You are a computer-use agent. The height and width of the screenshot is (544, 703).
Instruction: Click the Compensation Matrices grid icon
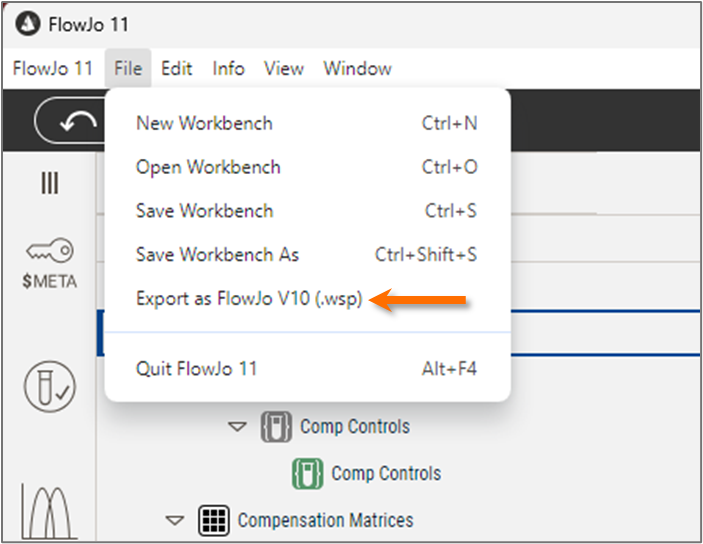213,520
